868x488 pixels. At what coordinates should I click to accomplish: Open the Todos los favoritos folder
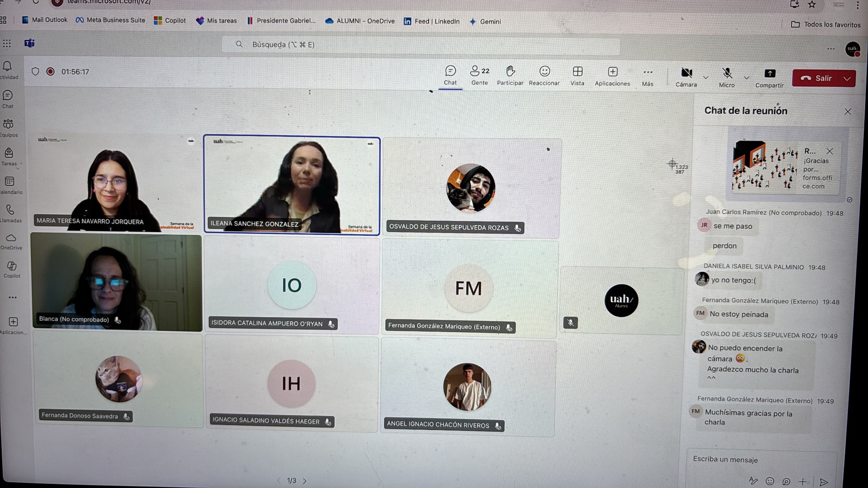coord(826,24)
